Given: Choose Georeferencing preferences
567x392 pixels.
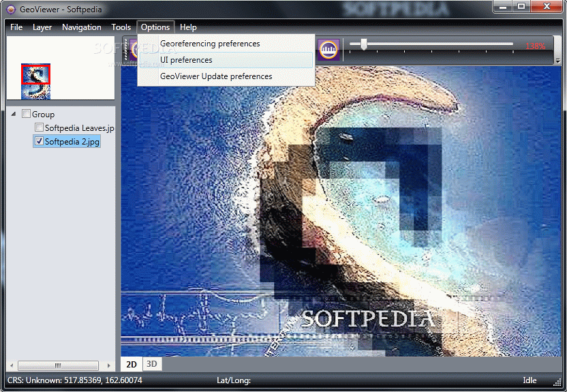Looking at the screenshot, I should tap(226, 44).
